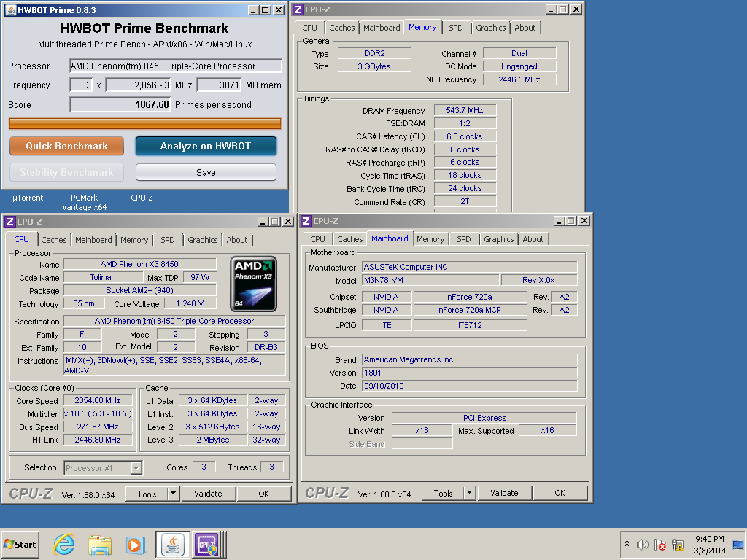
Task: Switch to Mainboard tab in CPU window
Action: [x=93, y=240]
